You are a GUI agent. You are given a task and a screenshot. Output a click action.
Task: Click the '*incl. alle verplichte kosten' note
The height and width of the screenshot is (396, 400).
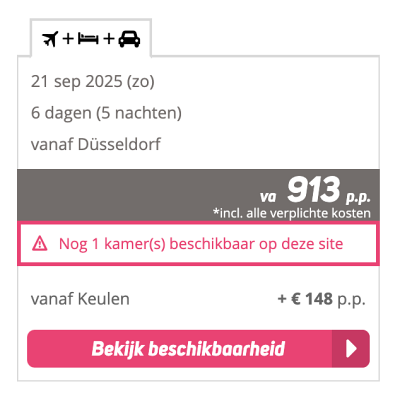(292, 213)
